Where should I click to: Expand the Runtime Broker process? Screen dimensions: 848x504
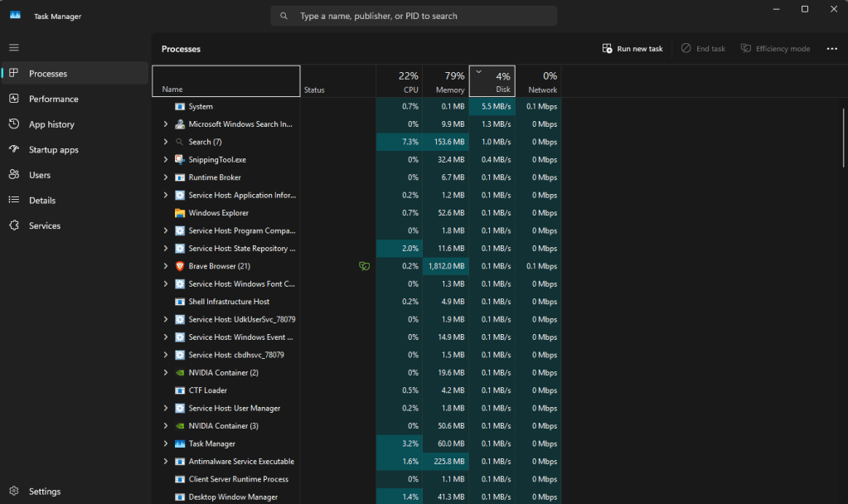166,177
